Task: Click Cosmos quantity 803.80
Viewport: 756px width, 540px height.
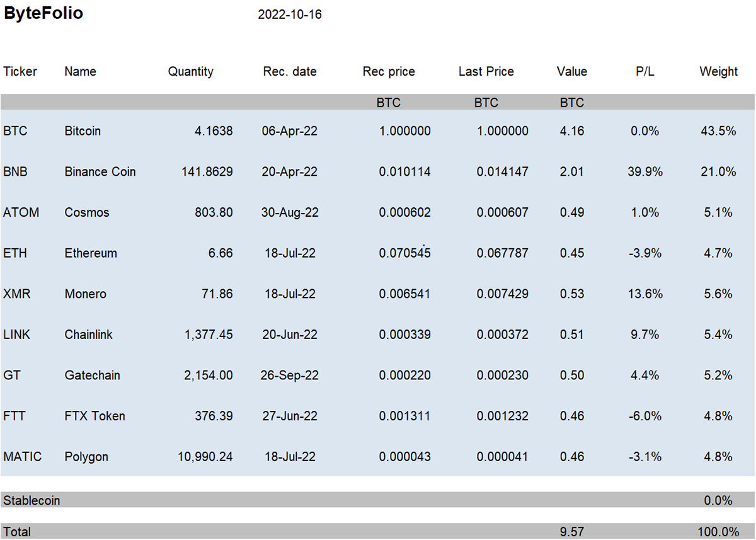Action: 214,212
